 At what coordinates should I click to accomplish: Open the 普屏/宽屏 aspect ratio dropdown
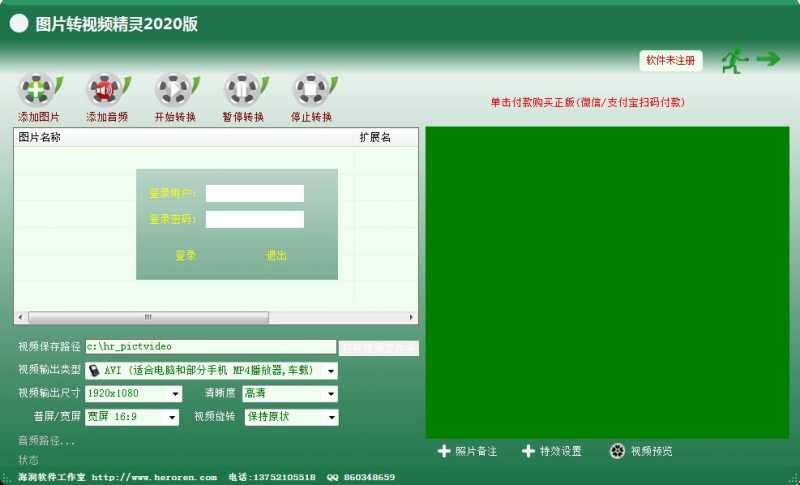tap(172, 417)
